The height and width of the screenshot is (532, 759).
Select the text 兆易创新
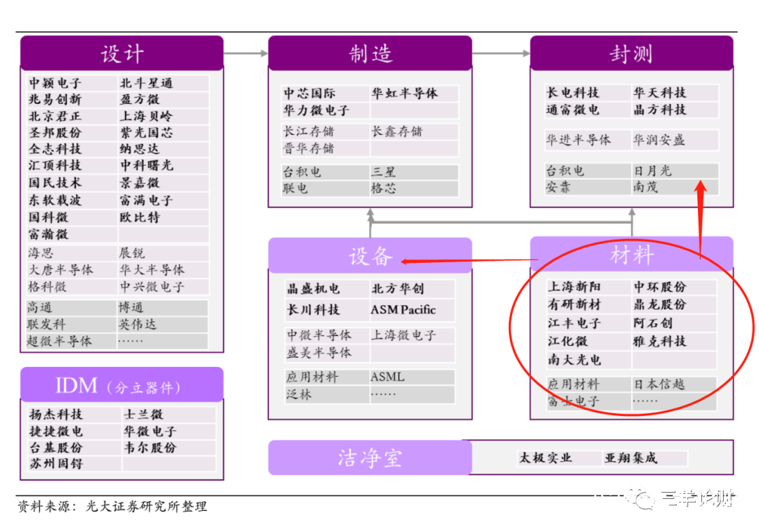pyautogui.click(x=56, y=99)
